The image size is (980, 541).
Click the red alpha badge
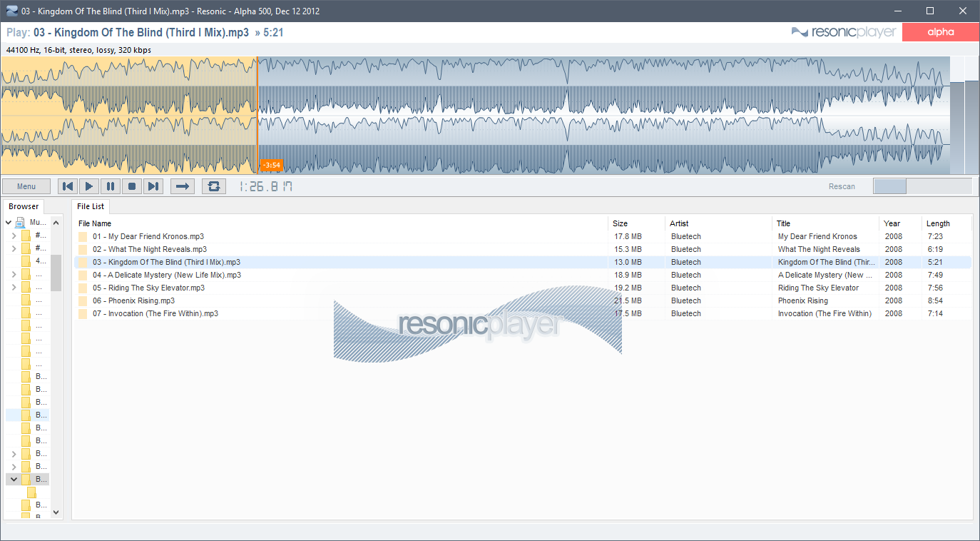[x=940, y=32]
